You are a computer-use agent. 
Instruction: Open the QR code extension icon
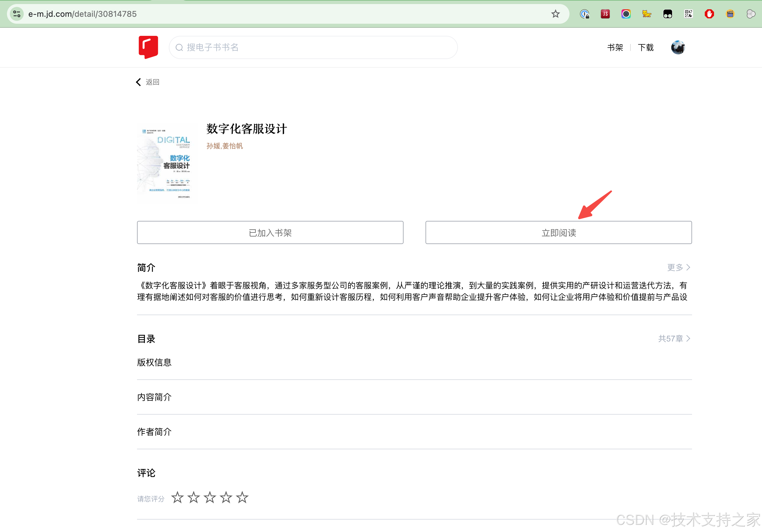coord(688,14)
